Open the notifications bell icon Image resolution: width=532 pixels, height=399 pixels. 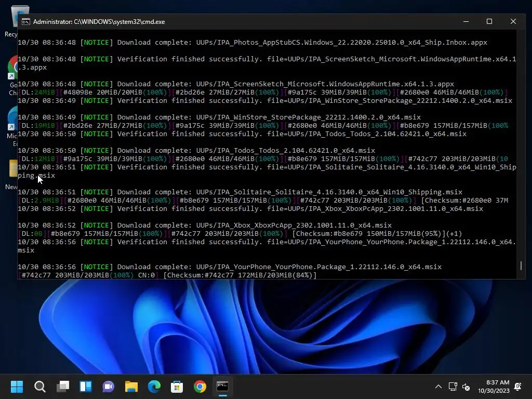tap(518, 387)
